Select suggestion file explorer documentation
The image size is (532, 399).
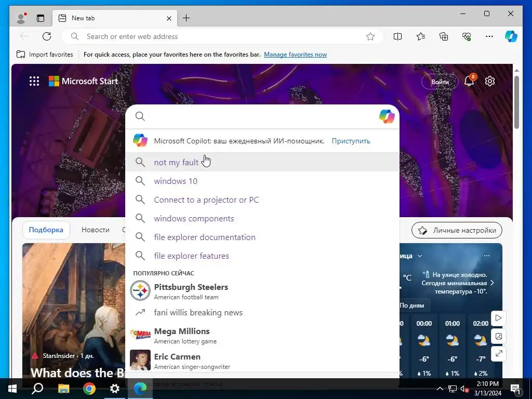pyautogui.click(x=262, y=237)
